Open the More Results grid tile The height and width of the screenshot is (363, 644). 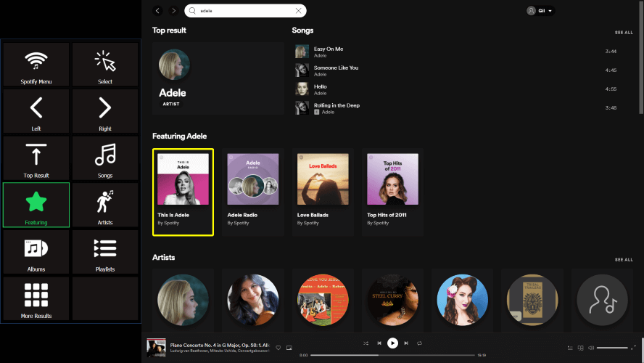click(36, 298)
